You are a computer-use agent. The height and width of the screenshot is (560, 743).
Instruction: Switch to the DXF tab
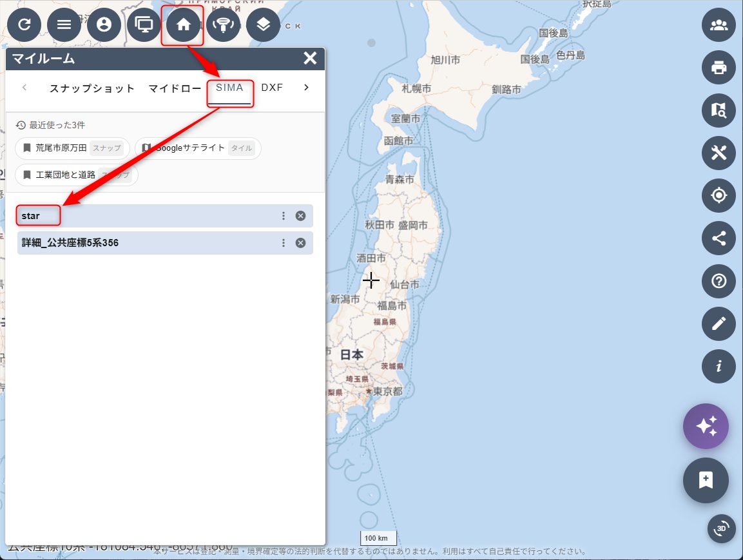click(x=272, y=88)
